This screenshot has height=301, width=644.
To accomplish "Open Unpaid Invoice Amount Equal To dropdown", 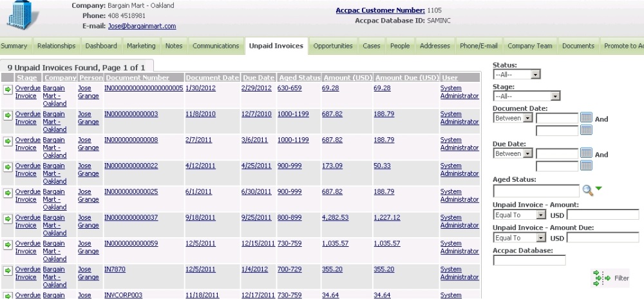I will point(520,215).
